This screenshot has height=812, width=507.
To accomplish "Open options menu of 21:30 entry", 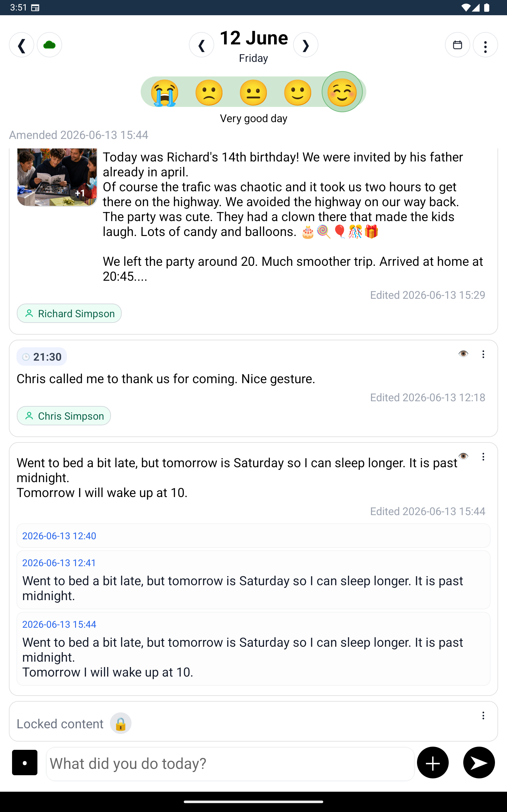I will tap(483, 354).
